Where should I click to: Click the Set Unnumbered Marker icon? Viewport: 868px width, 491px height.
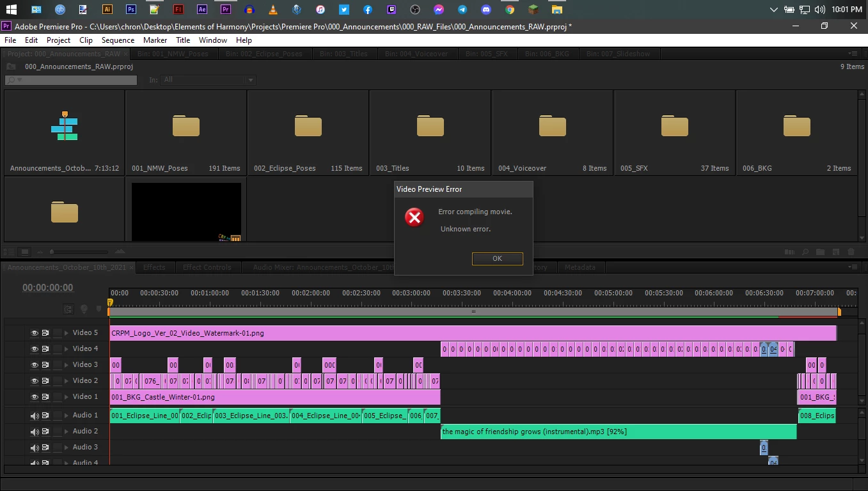click(x=99, y=309)
